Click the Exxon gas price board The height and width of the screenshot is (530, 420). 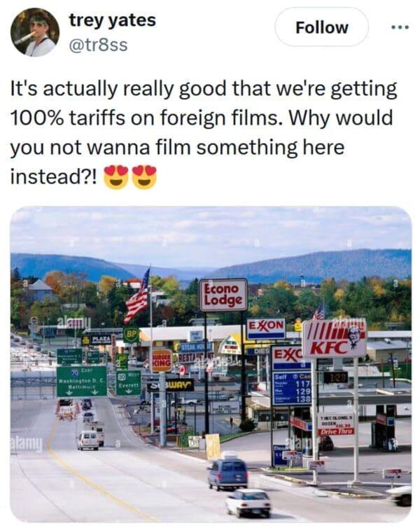pyautogui.click(x=292, y=388)
